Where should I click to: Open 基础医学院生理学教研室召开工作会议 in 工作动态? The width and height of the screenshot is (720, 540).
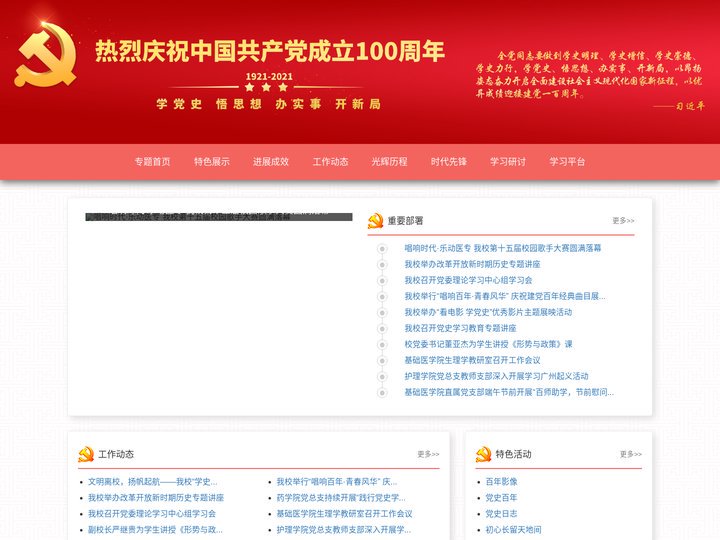click(x=344, y=514)
